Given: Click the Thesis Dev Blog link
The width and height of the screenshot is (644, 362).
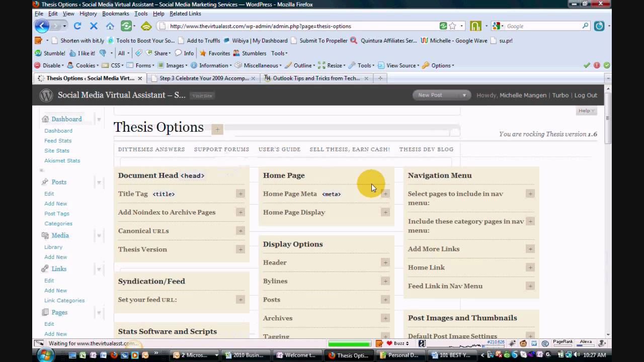Looking at the screenshot, I should coord(426,149).
